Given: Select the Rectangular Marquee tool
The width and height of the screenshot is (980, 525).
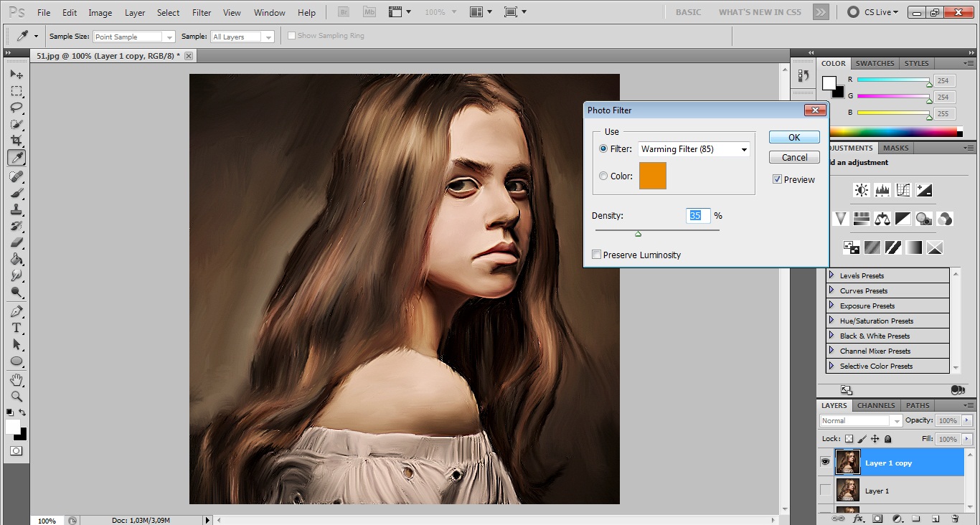Looking at the screenshot, I should pyautogui.click(x=16, y=91).
